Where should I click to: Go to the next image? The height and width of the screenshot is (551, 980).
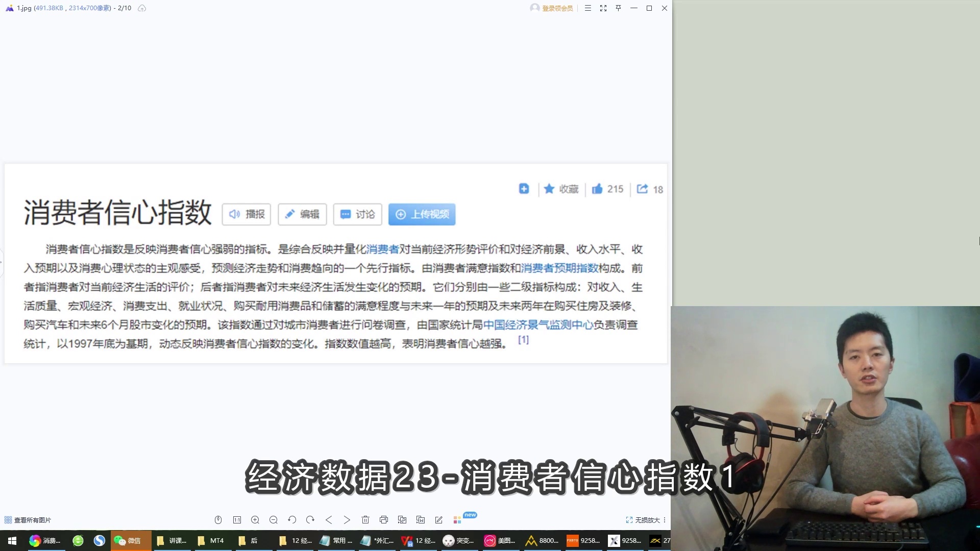347,520
